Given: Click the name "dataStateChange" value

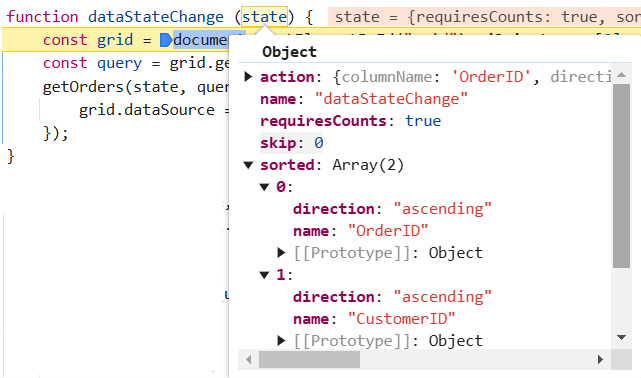Looking at the screenshot, I should tap(391, 99).
